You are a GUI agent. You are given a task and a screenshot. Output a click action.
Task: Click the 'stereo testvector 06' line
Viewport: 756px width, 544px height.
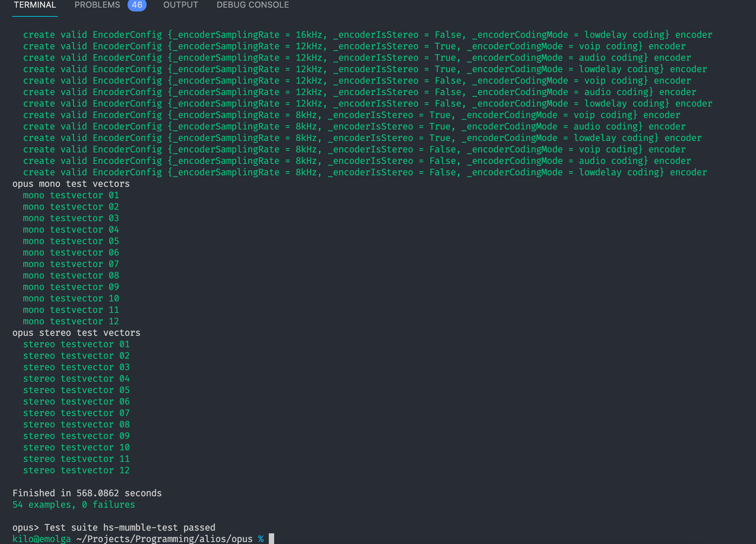(76, 402)
